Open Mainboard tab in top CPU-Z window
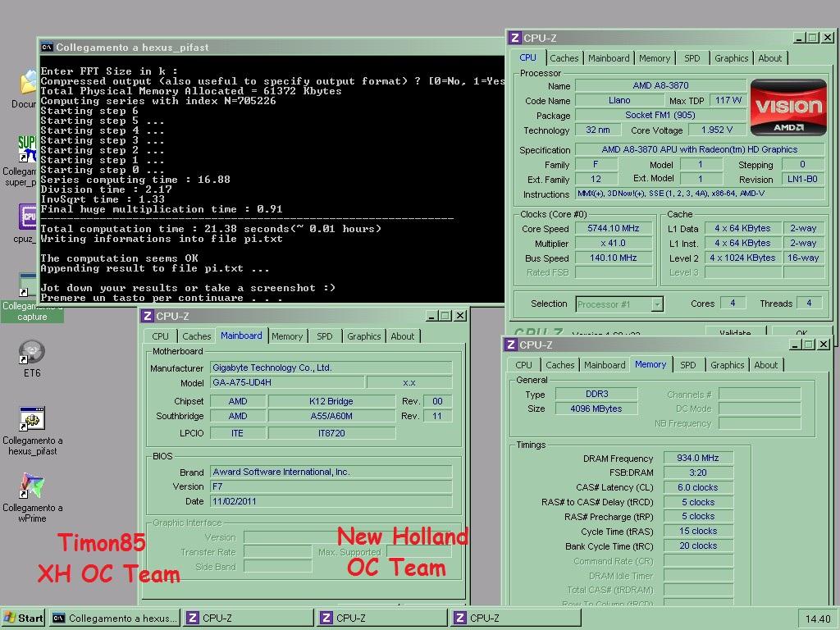The image size is (840, 630). [x=609, y=58]
